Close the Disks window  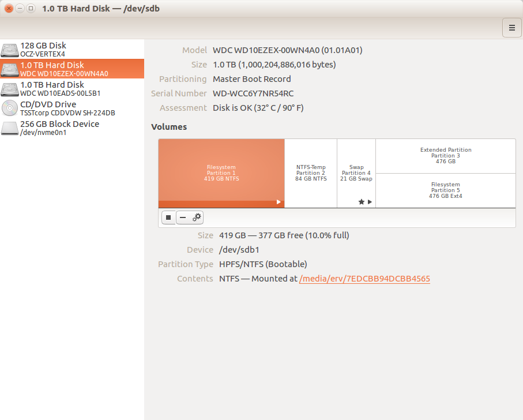[x=9, y=9]
